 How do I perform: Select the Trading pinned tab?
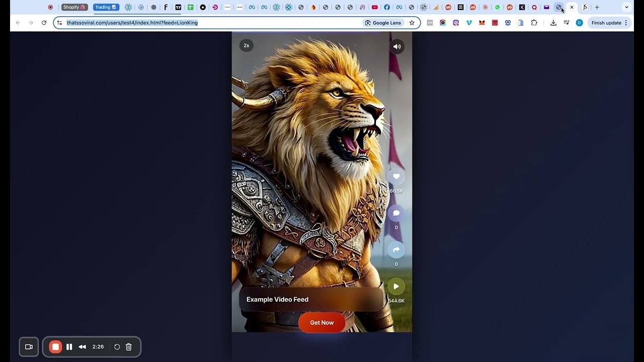(105, 7)
